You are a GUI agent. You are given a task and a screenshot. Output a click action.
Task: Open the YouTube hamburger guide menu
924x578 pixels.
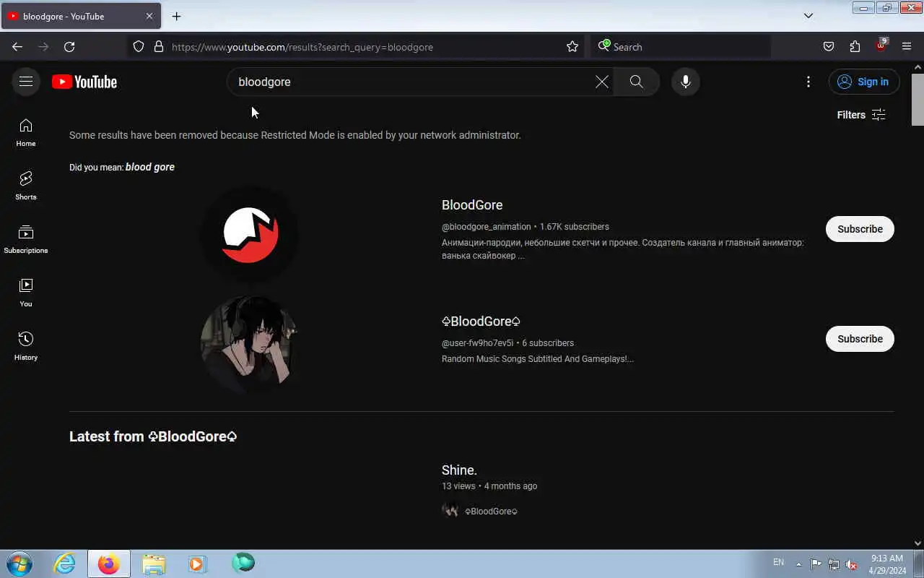(x=26, y=82)
